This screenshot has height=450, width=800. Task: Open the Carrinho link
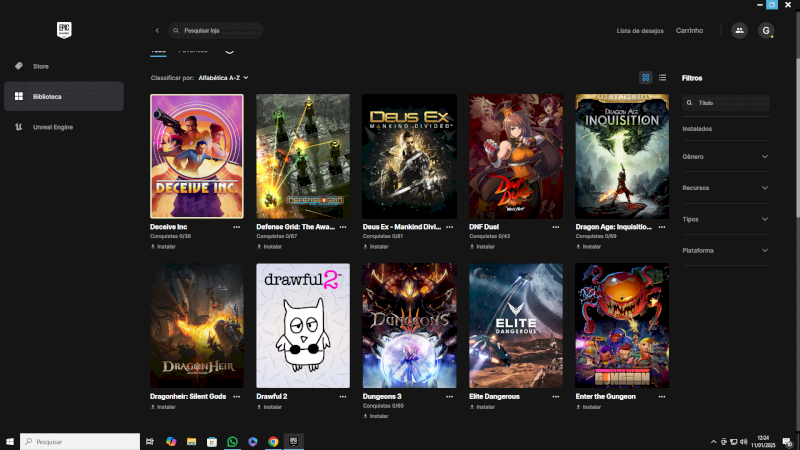click(x=689, y=31)
